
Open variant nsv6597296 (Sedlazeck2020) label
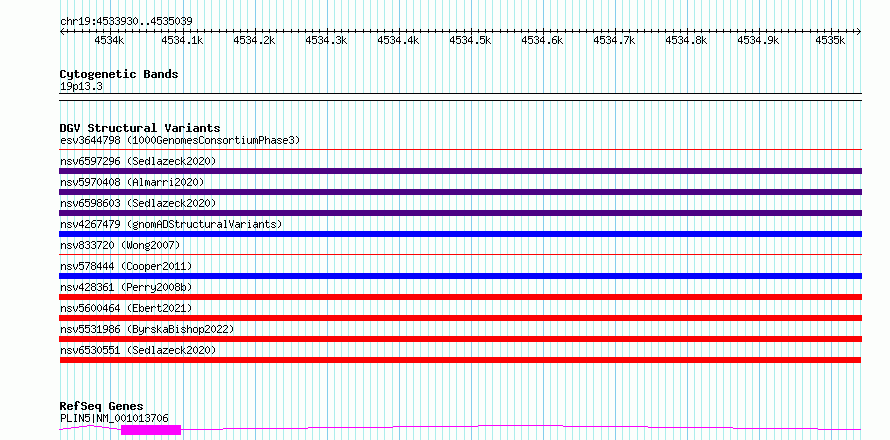click(x=138, y=161)
